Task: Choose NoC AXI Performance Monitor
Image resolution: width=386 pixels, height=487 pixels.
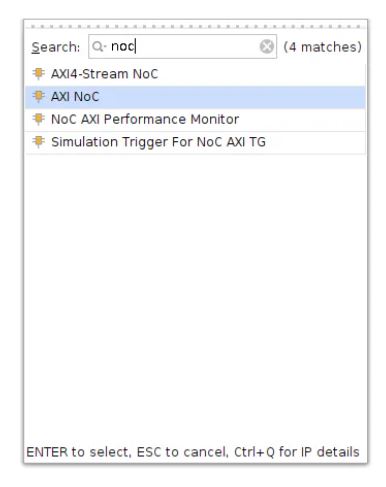Action: click(195, 120)
